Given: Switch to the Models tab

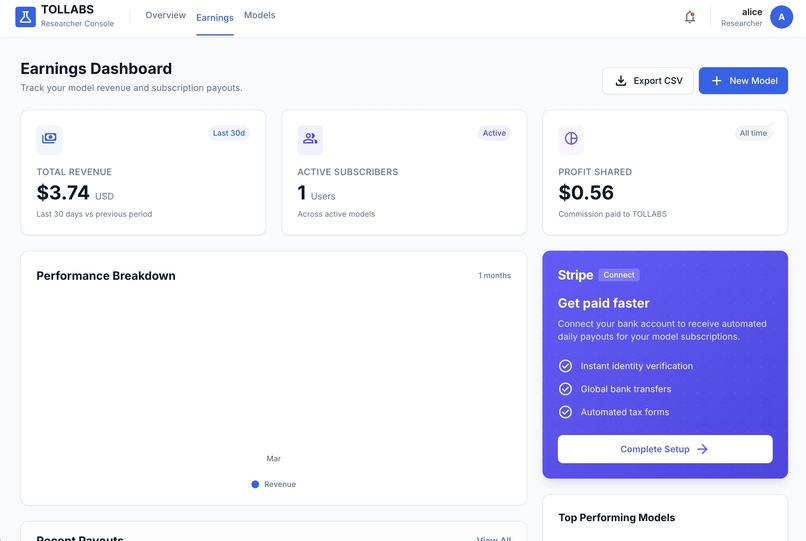Looking at the screenshot, I should (x=260, y=15).
